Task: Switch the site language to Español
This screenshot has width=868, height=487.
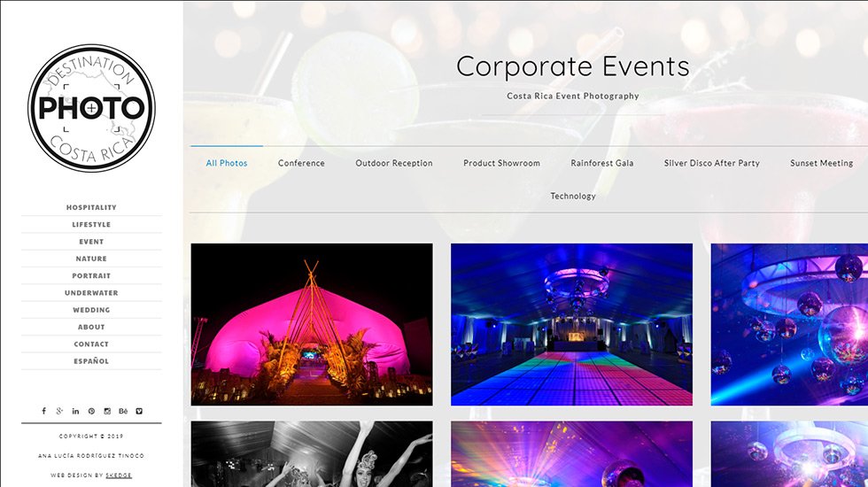Action: [91, 361]
